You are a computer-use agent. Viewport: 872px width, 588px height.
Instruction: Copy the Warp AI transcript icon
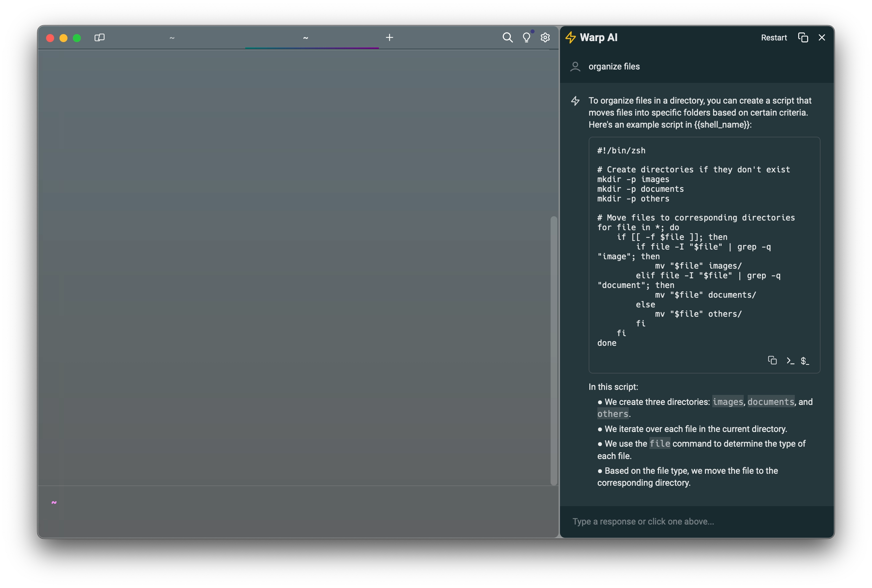(803, 37)
